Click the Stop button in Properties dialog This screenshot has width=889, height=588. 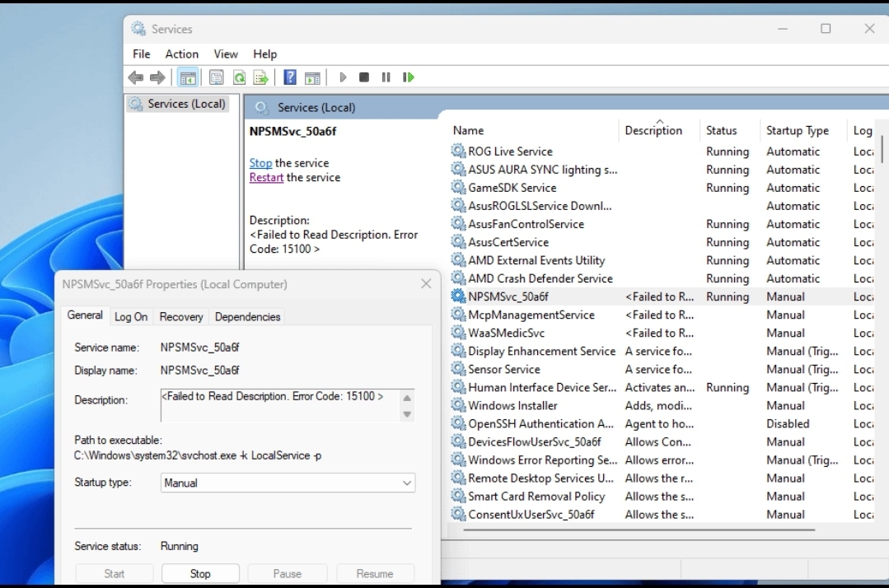[x=200, y=573]
